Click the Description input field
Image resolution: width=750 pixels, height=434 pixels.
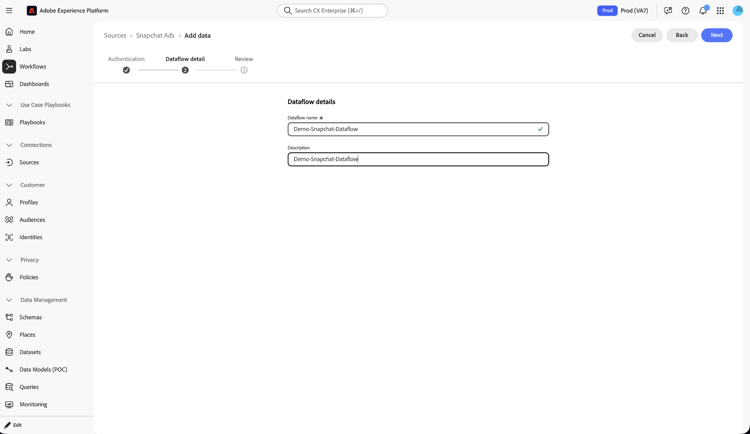tap(418, 159)
